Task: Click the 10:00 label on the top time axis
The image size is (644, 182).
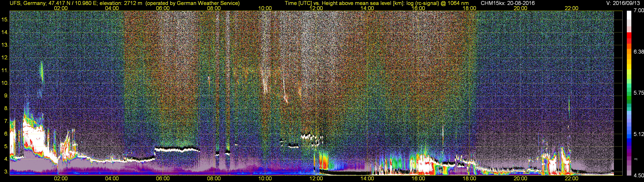Action: click(265, 8)
